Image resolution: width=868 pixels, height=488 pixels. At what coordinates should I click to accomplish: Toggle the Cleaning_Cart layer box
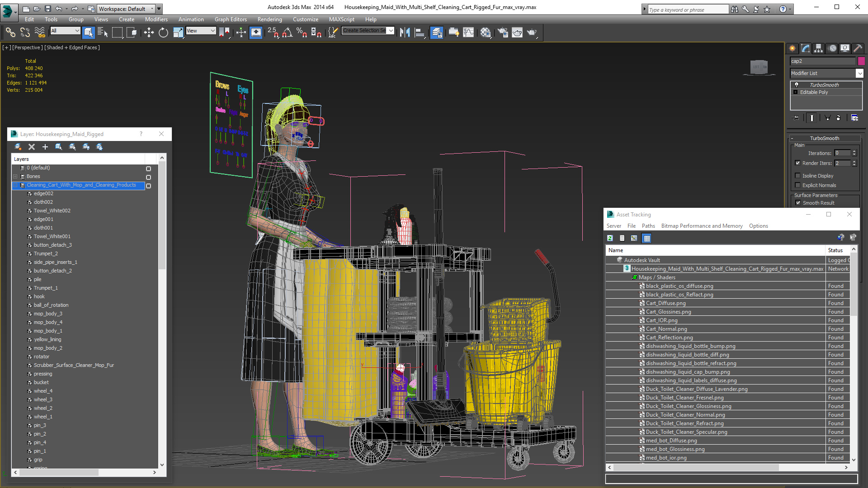point(148,186)
